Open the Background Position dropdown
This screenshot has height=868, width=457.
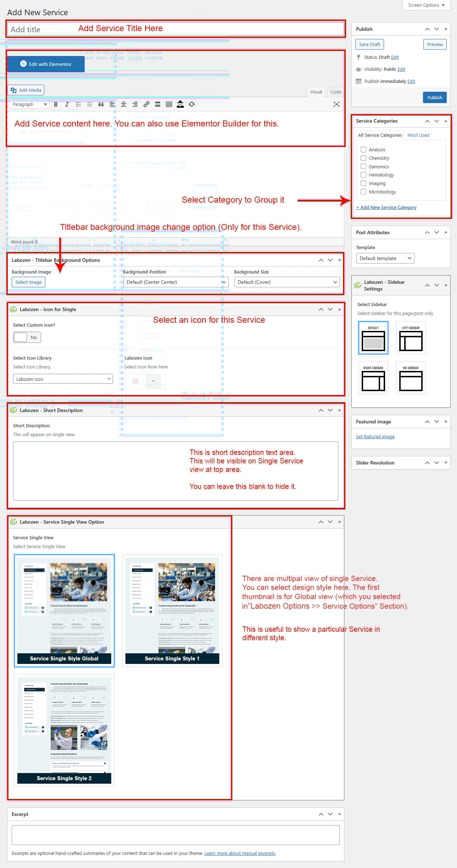[x=176, y=282]
